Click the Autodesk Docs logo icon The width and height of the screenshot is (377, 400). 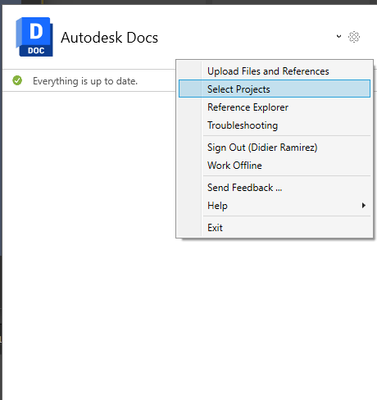[x=34, y=37]
